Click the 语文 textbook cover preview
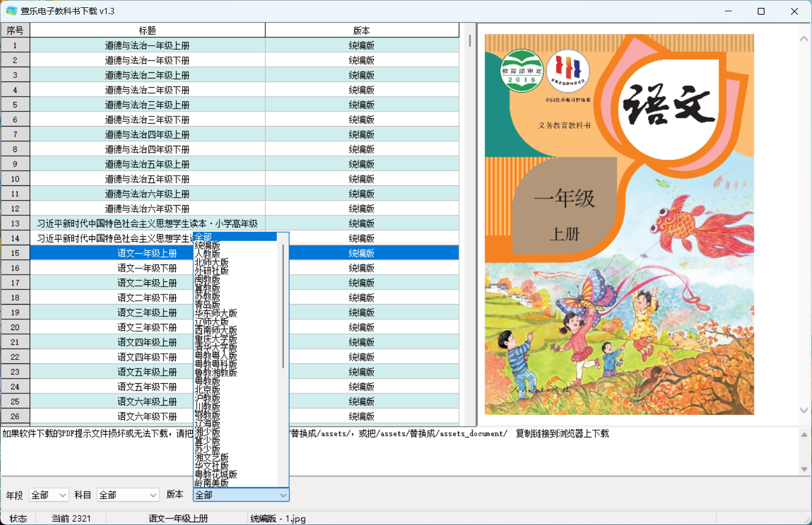 [x=619, y=224]
